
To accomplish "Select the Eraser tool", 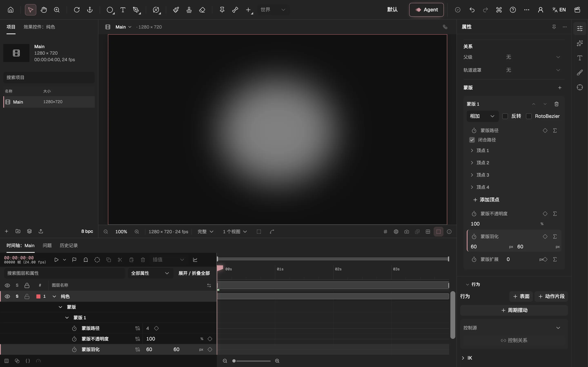I will (x=202, y=10).
